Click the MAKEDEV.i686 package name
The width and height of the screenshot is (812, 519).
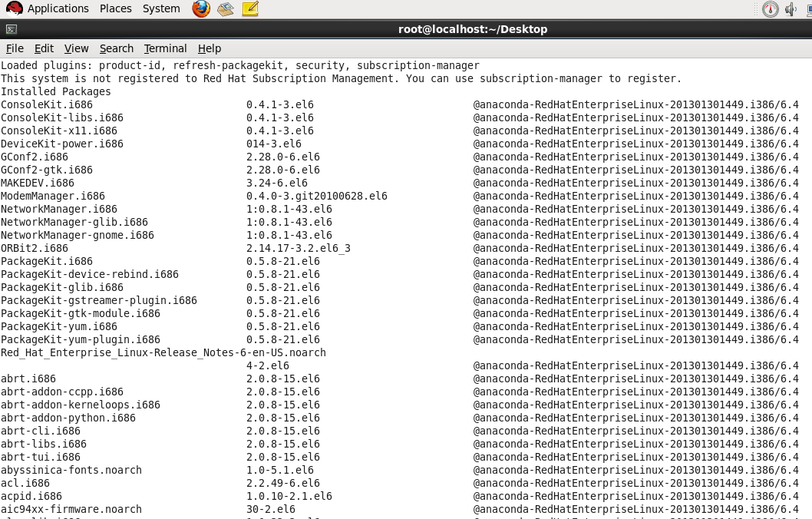pyautogui.click(x=38, y=183)
